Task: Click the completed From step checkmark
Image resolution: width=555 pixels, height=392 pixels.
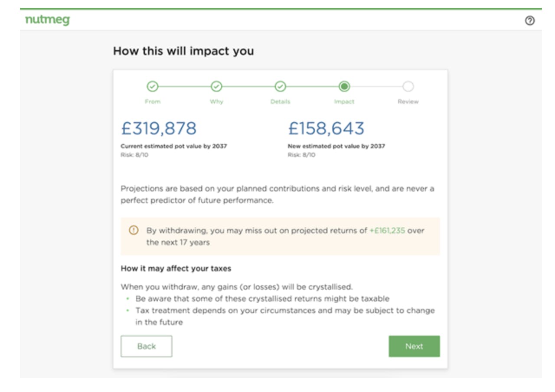Action: [x=152, y=87]
